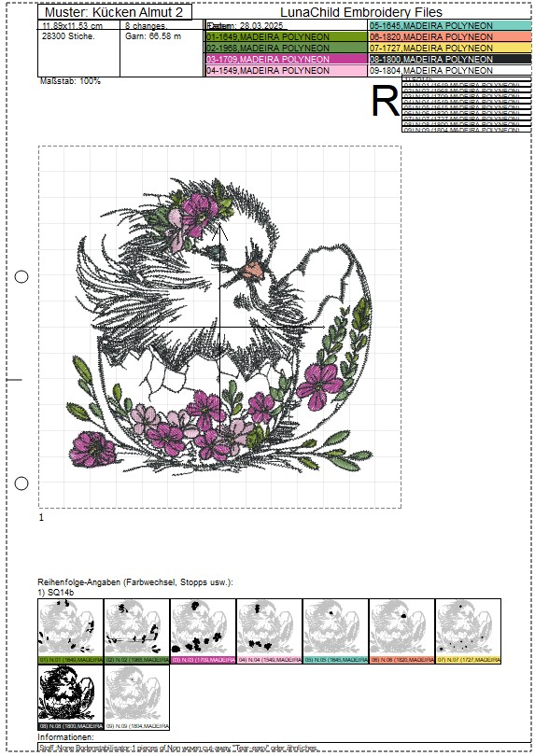Viewport: 535px width, 756px height.
Task: Click the green 01-1649 Madeira Polyneon swatch
Action: pos(287,36)
